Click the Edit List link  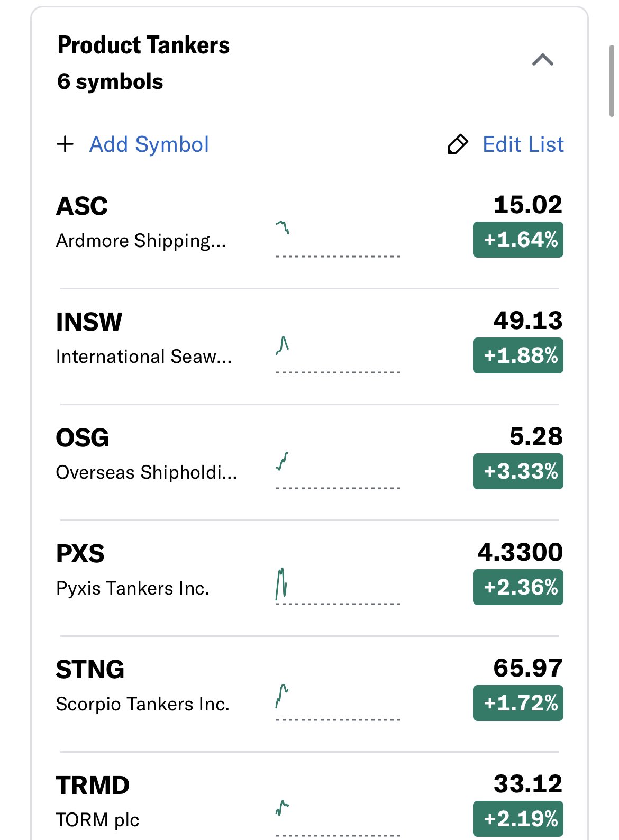[x=523, y=144]
